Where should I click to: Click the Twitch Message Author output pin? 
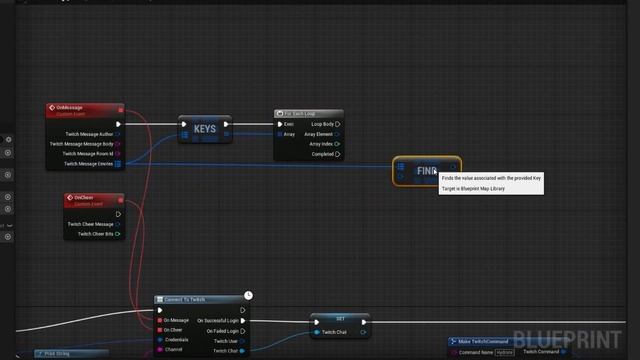coord(118,134)
